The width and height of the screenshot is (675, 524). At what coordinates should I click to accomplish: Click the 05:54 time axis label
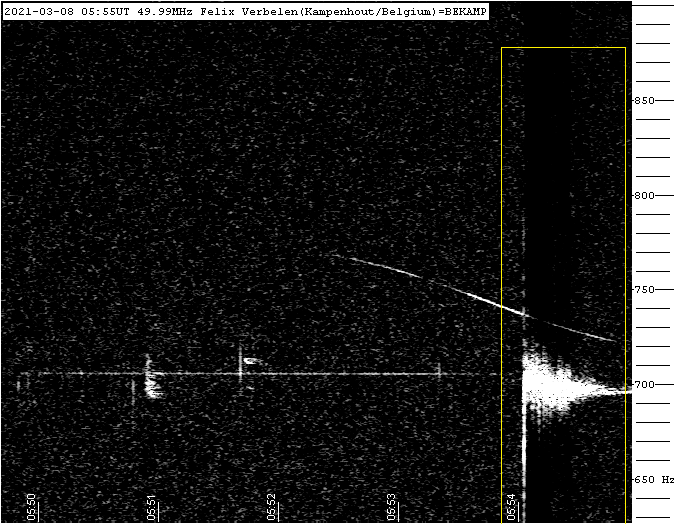[511, 507]
